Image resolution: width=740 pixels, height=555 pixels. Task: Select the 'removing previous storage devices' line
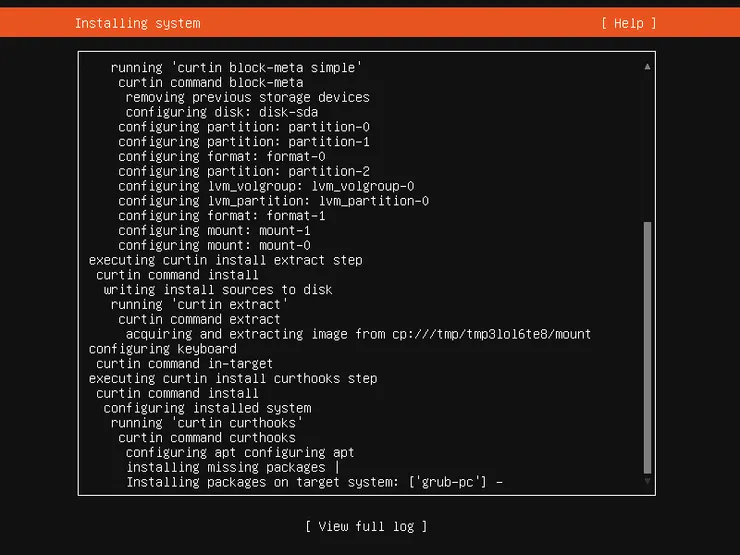(247, 97)
